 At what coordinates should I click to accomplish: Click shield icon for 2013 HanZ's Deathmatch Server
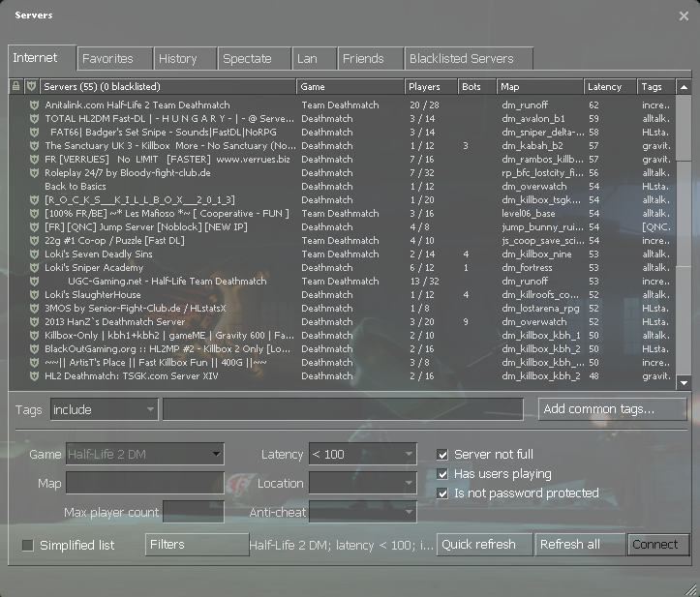pyautogui.click(x=33, y=322)
